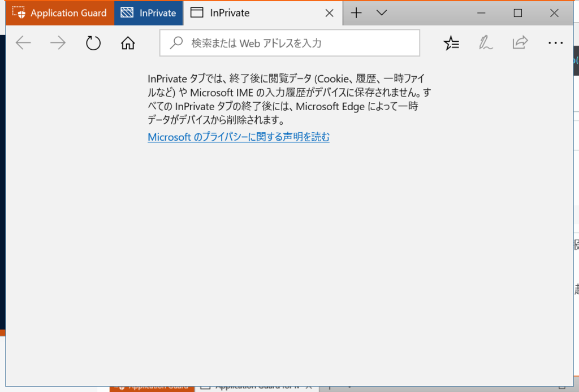Close the InPrivate tab

pyautogui.click(x=330, y=14)
